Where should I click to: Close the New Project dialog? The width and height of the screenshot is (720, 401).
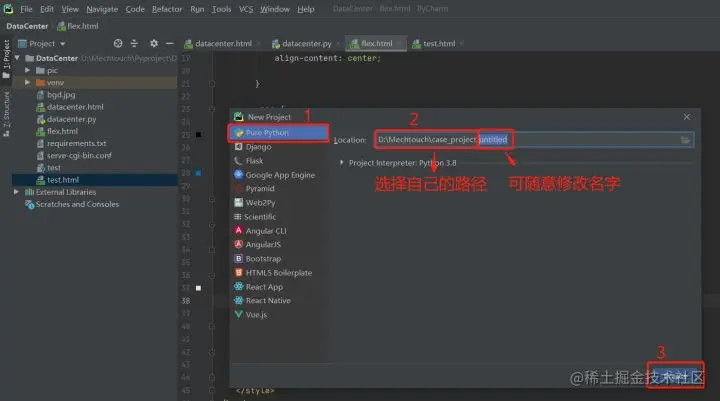pos(686,117)
